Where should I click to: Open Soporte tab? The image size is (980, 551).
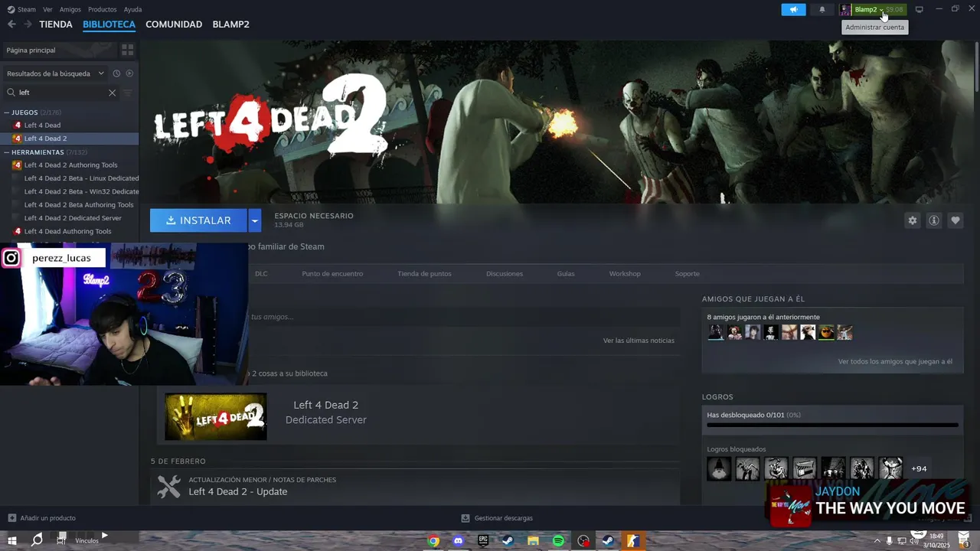click(687, 273)
